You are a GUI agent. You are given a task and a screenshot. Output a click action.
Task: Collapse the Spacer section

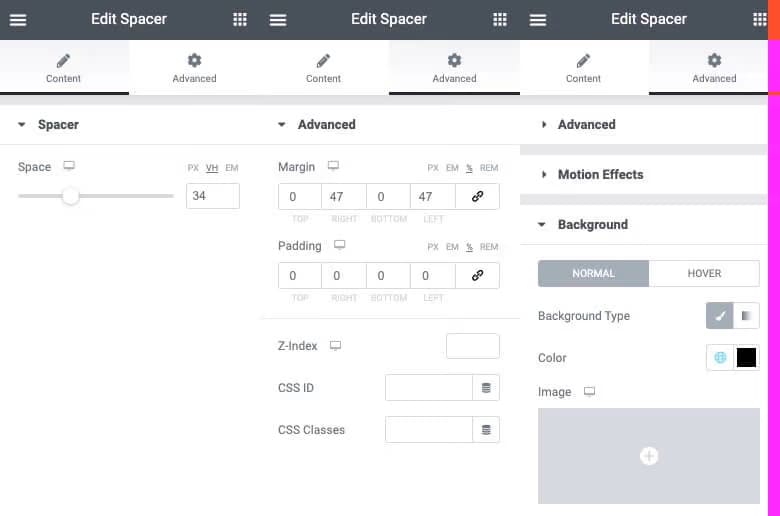[x=58, y=125]
